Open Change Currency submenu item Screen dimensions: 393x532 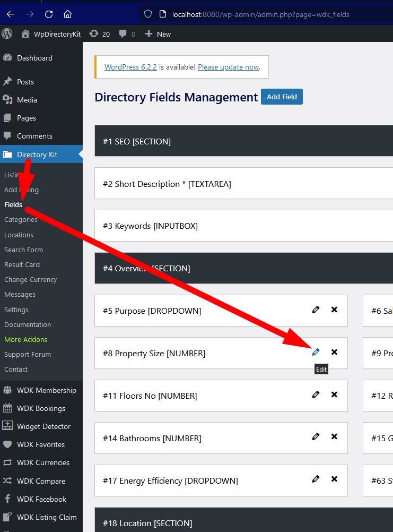(x=30, y=280)
